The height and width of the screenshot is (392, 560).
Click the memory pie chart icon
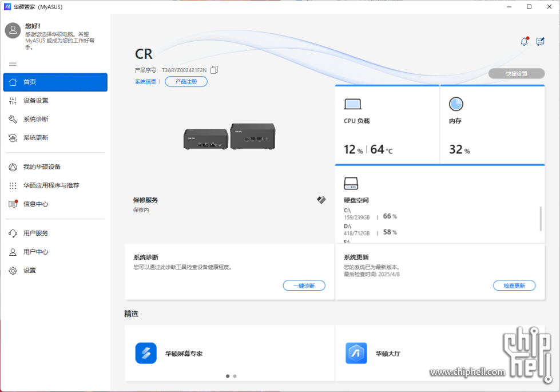click(456, 104)
